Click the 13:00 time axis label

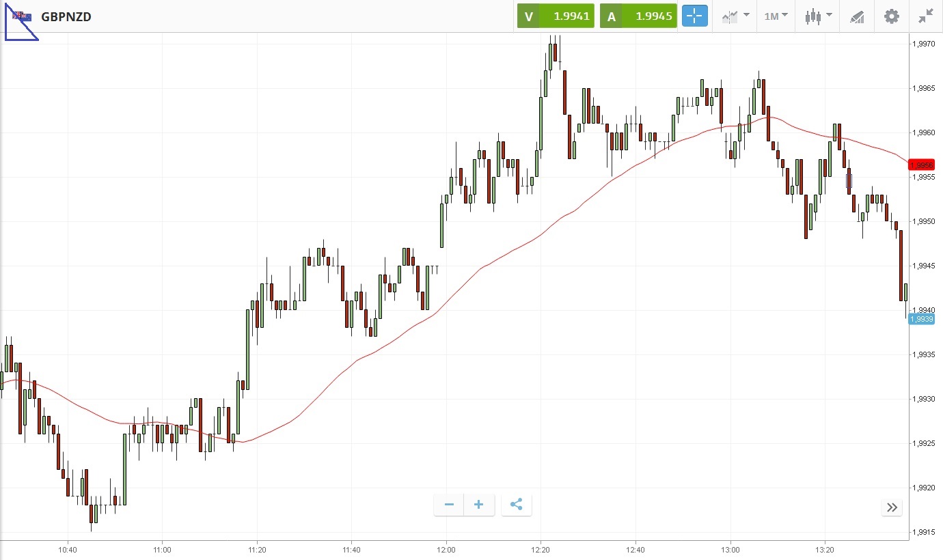pos(730,549)
